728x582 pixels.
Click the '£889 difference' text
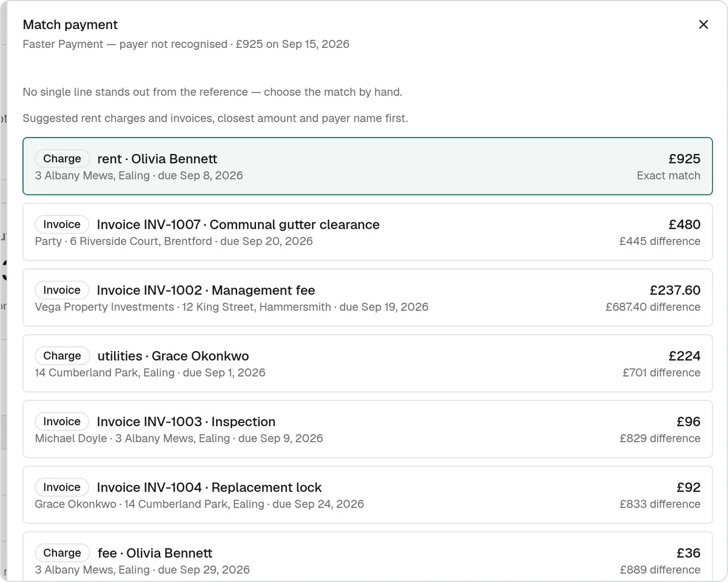coord(660,570)
